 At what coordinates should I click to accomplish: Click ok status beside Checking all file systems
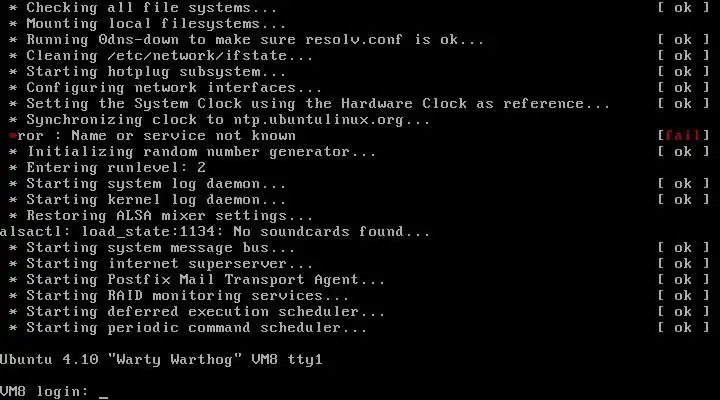pos(683,8)
